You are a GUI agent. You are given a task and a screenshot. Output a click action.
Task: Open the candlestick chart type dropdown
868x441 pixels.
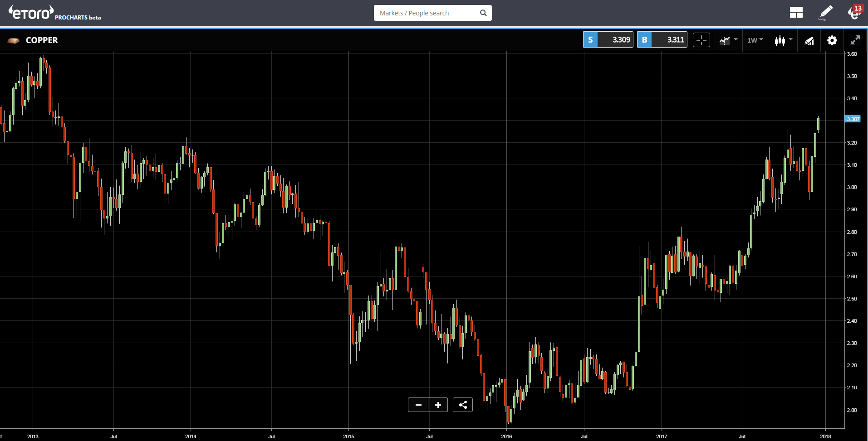point(784,40)
